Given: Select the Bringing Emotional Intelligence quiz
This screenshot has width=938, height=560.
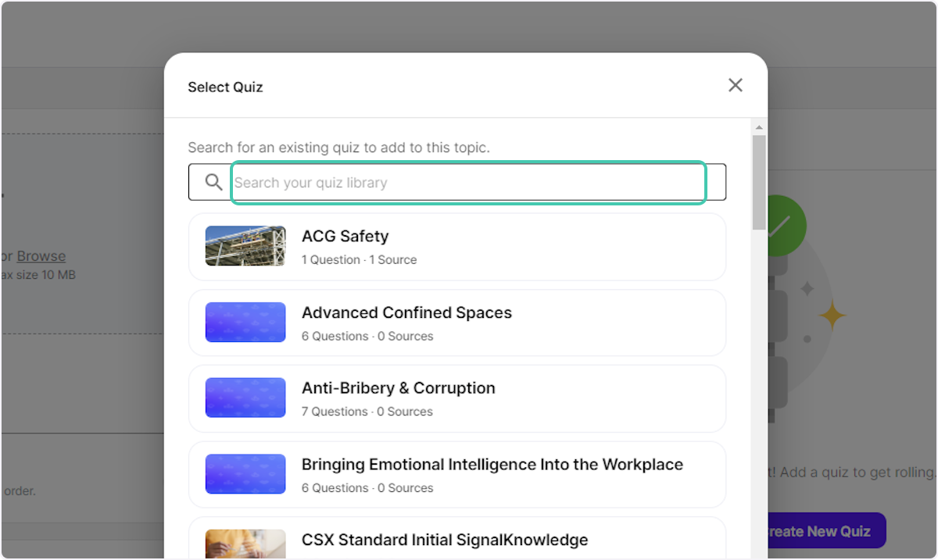Looking at the screenshot, I should point(456,474).
